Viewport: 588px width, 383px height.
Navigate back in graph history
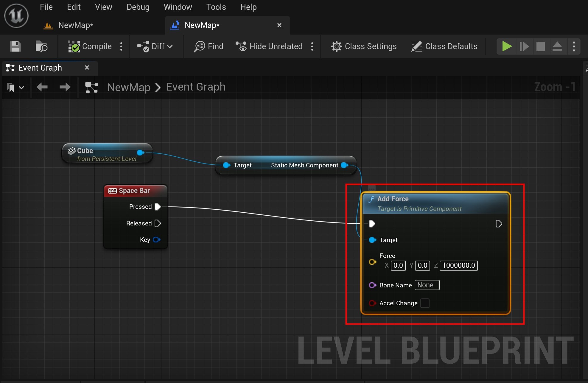point(42,87)
